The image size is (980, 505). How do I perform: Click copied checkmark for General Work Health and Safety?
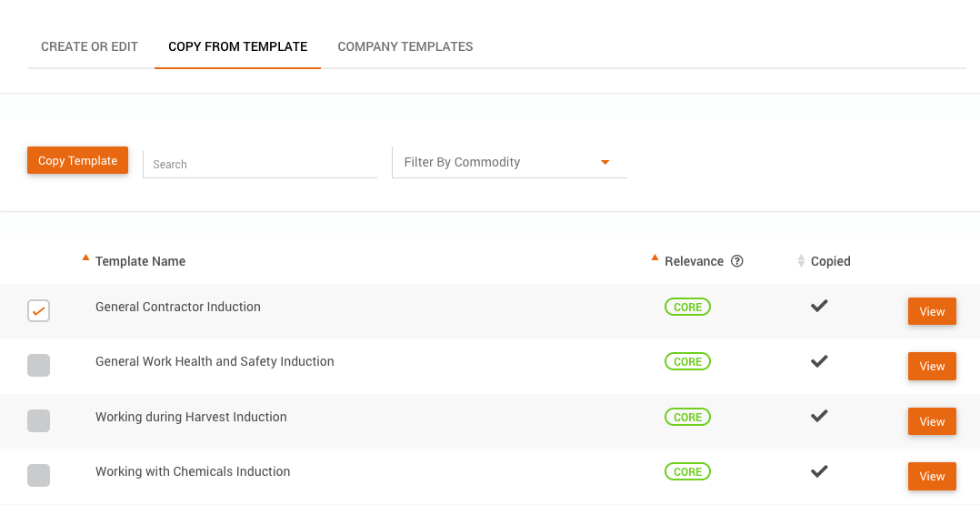(819, 361)
